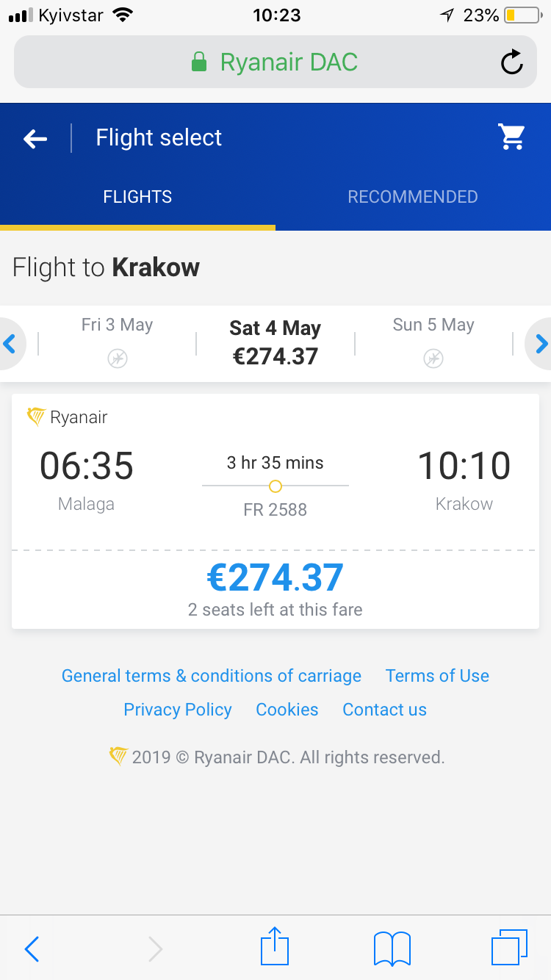The height and width of the screenshot is (980, 551).
Task: Open the shopping cart
Action: pyautogui.click(x=511, y=137)
